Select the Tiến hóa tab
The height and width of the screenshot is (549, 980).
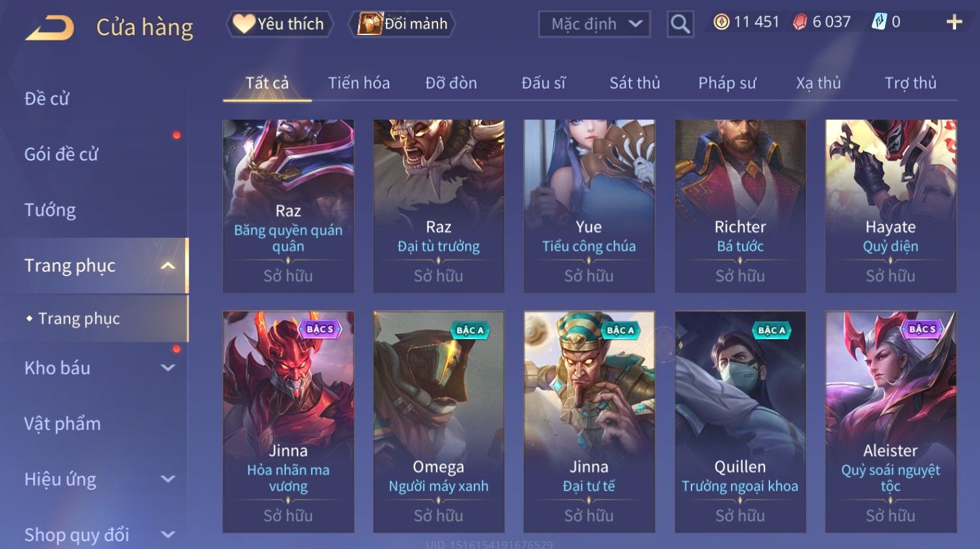(359, 83)
